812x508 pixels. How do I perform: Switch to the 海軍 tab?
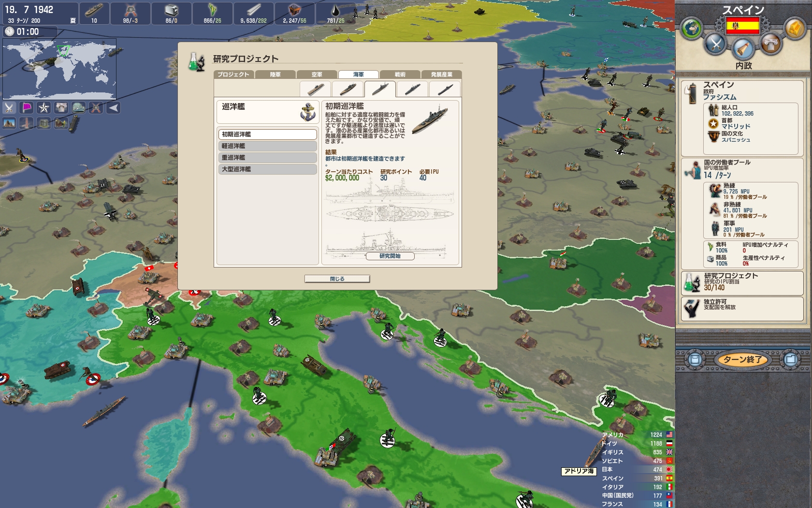tap(358, 75)
